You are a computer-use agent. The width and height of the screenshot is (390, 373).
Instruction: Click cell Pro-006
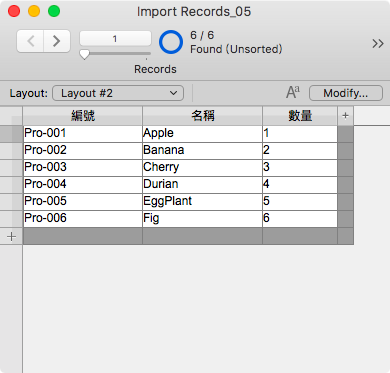pos(83,218)
